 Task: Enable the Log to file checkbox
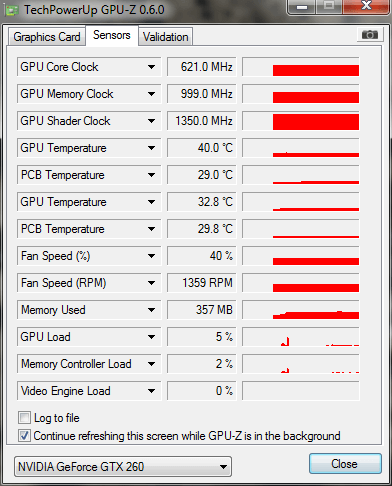click(x=24, y=418)
